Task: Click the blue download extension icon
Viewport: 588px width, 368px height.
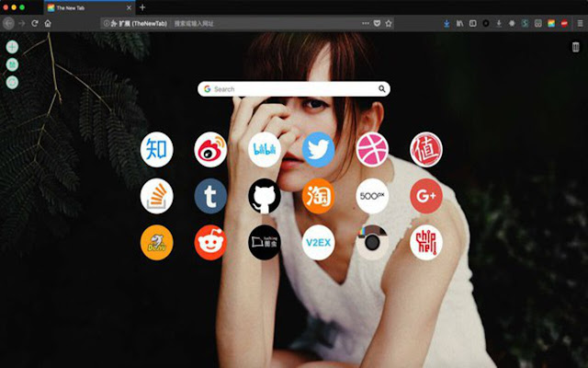Action: point(447,24)
